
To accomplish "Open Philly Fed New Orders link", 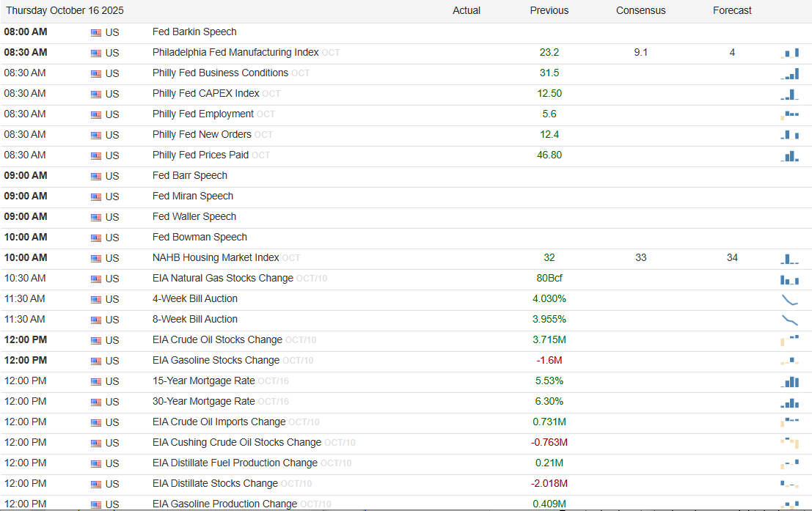I will click(202, 135).
